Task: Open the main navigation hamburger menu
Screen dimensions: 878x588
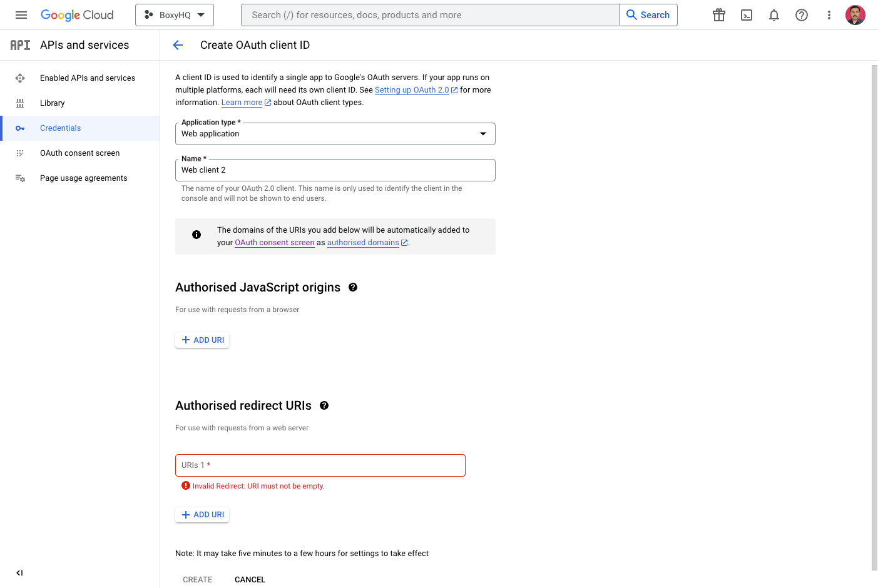Action: pos(21,14)
